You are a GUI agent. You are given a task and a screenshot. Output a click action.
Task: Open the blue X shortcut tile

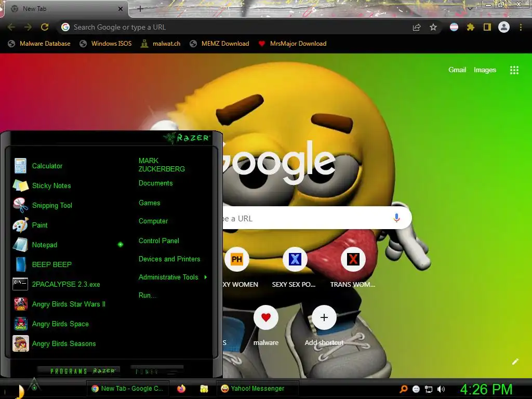pyautogui.click(x=295, y=259)
